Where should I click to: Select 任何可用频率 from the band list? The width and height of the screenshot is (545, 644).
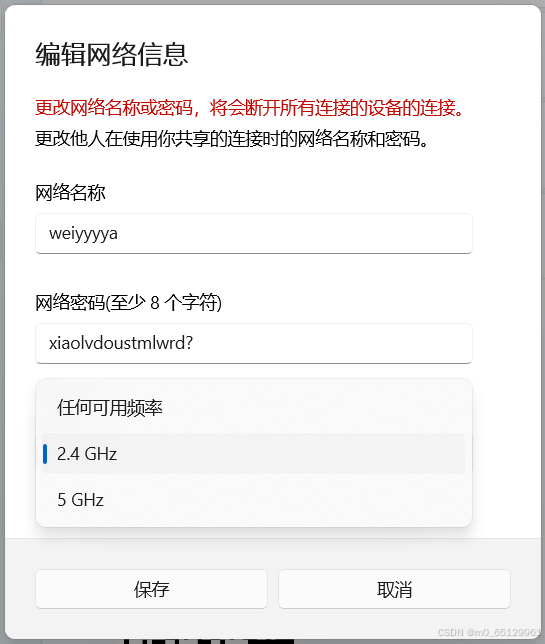tap(254, 408)
